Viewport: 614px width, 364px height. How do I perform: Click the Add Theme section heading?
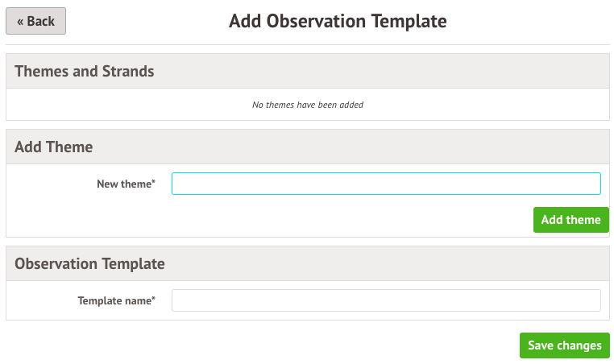click(54, 147)
